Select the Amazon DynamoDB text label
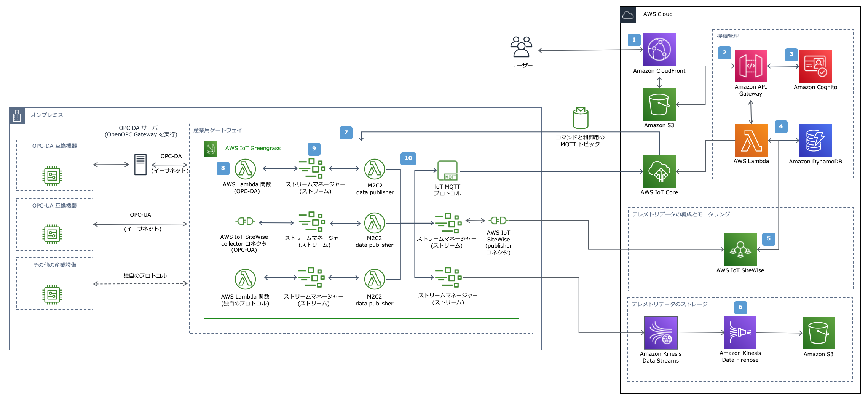Image resolution: width=868 pixels, height=403 pixels. pos(815,162)
